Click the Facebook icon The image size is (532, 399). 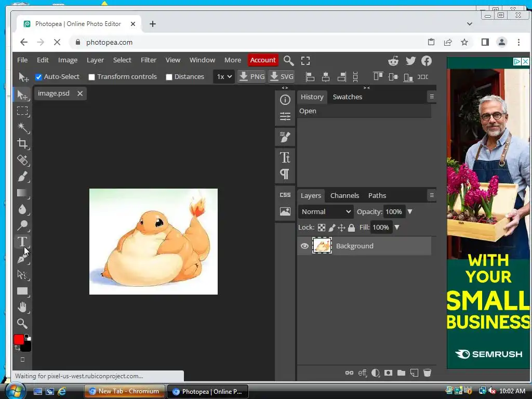[427, 61]
